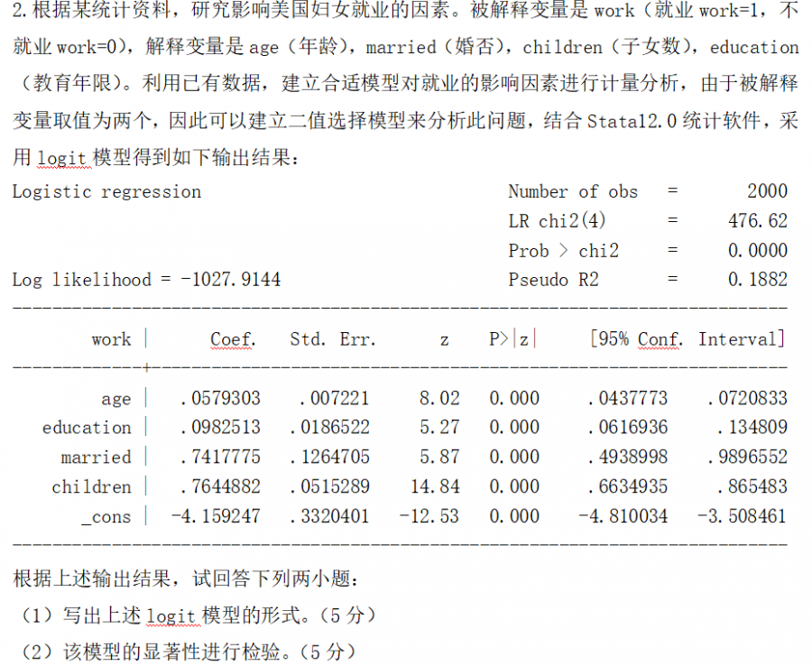Click the Prob value 0.0000
The height and width of the screenshot is (666, 812).
point(758,251)
